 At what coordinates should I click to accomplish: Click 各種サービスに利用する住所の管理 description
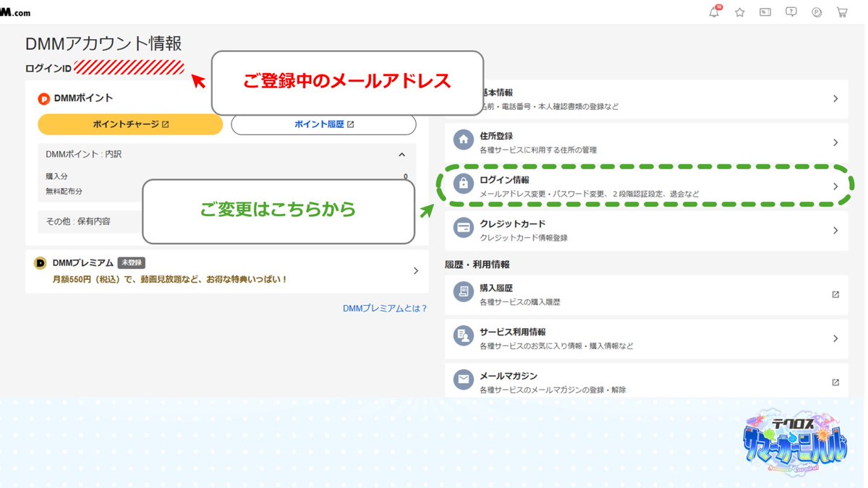[x=538, y=150]
